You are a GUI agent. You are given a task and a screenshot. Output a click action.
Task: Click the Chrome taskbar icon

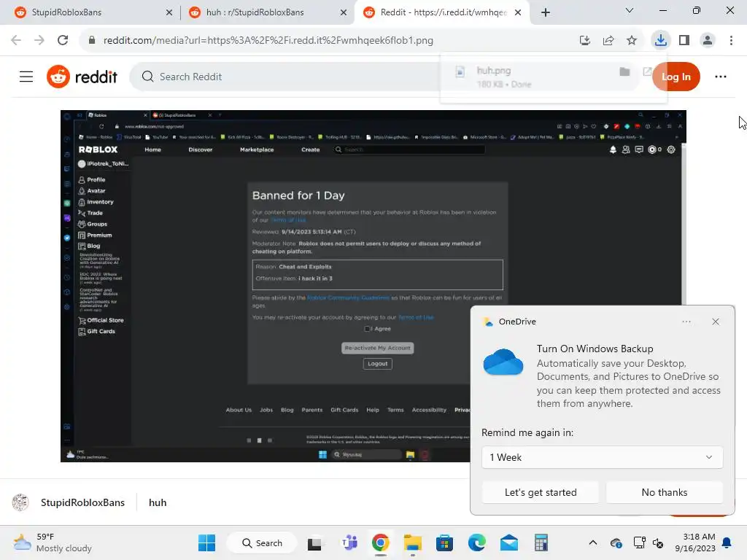[x=380, y=542]
